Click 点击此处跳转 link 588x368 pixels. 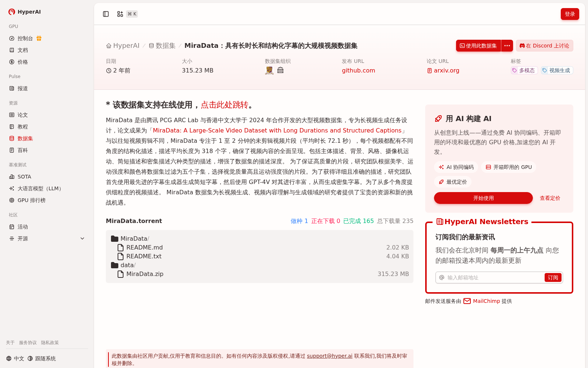[225, 105]
